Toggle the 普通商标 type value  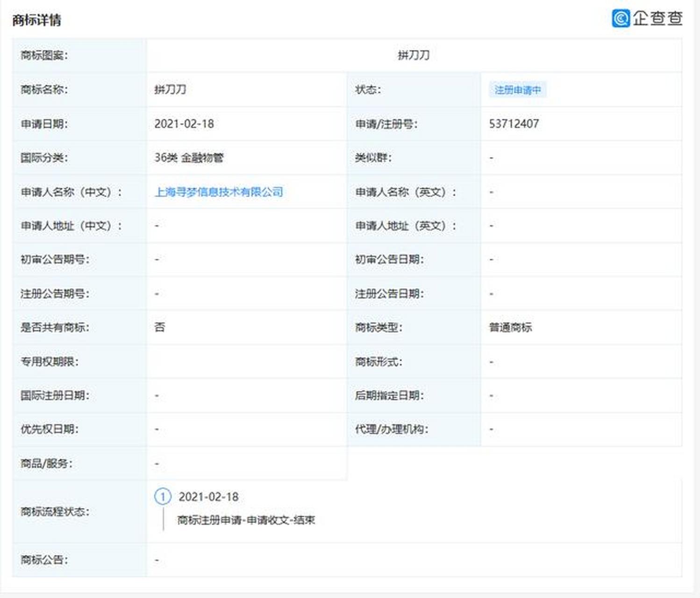click(x=511, y=327)
